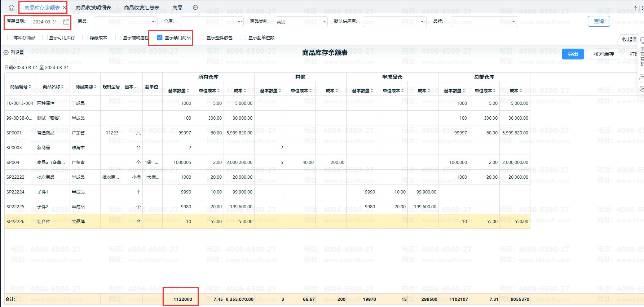The width and height of the screenshot is (644, 307).
Task: Open the calendar picker for 库存日期
Action: [66, 22]
